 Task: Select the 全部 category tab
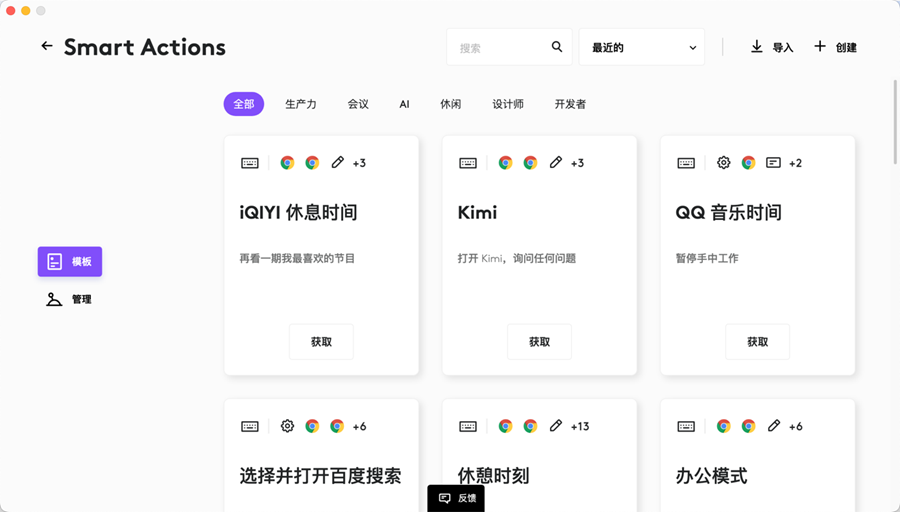click(244, 104)
